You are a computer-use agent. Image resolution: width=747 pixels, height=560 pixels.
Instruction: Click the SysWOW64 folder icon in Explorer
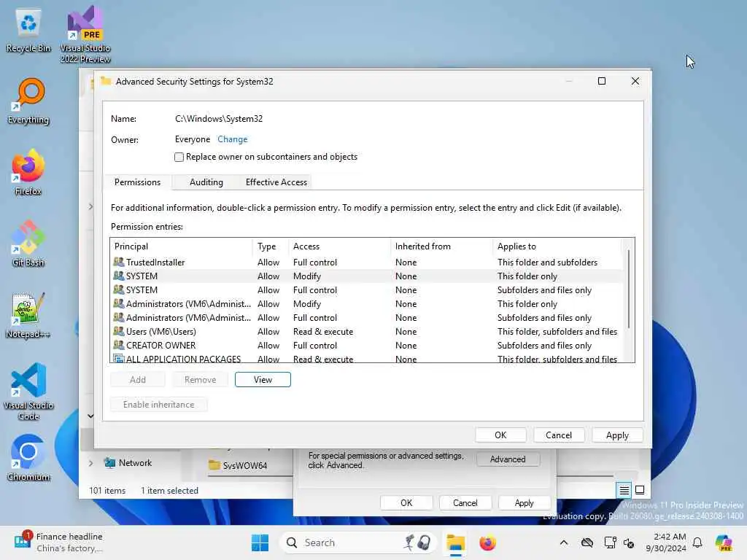214,464
